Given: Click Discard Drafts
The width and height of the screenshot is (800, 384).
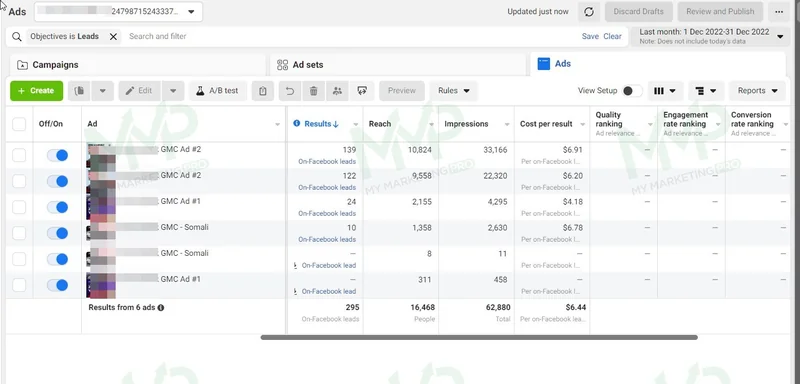Looking at the screenshot, I should point(638,12).
